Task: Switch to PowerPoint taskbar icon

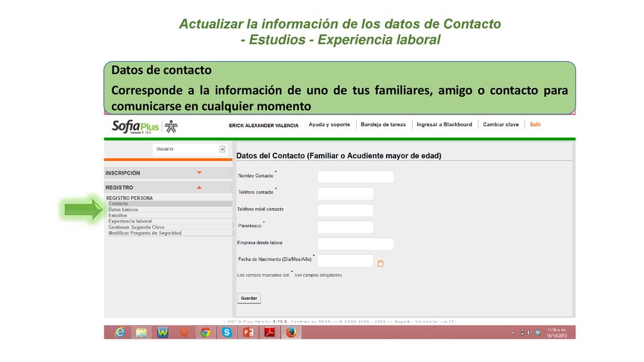Action: tap(248, 332)
